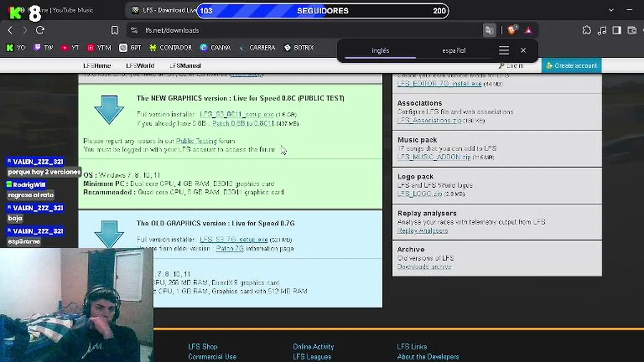Image resolution: width=644 pixels, height=362 pixels.
Task: Close the translate popup
Action: coord(523,50)
